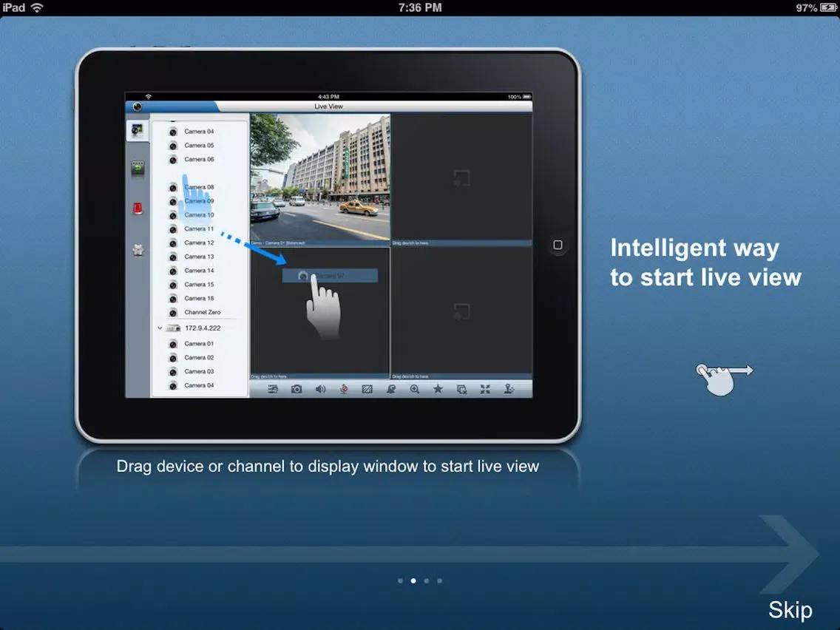Click the PTZ joystick toolbar icon
This screenshot has height=630, width=840.
(509, 390)
